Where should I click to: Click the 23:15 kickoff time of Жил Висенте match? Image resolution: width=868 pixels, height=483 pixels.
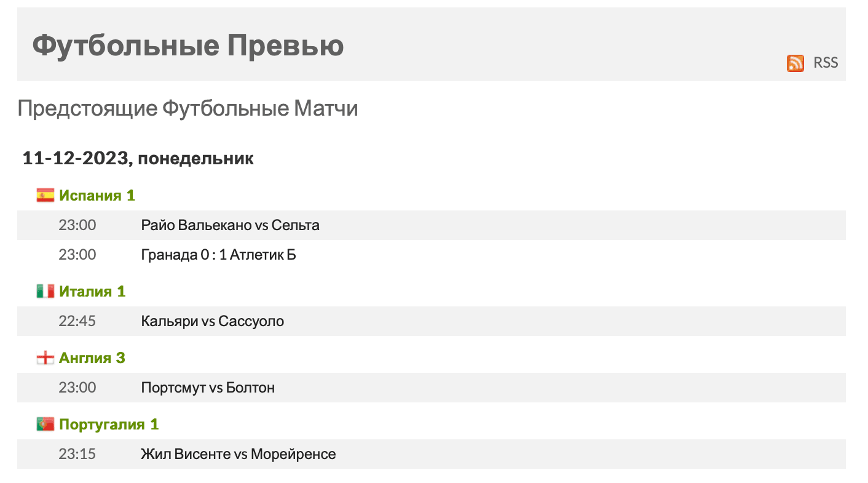[77, 454]
